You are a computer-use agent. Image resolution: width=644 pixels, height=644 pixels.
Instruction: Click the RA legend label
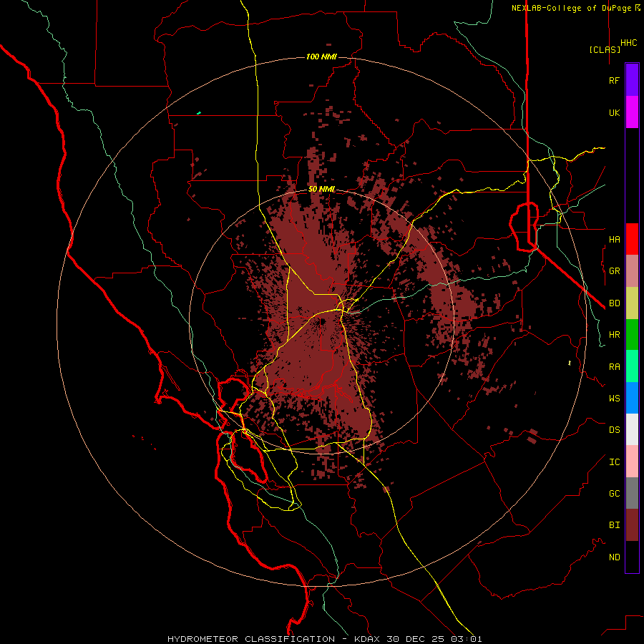614,366
